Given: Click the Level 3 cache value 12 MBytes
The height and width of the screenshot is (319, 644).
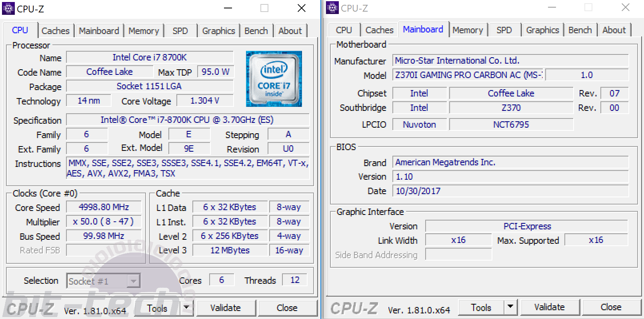Looking at the screenshot, I should pos(230,250).
